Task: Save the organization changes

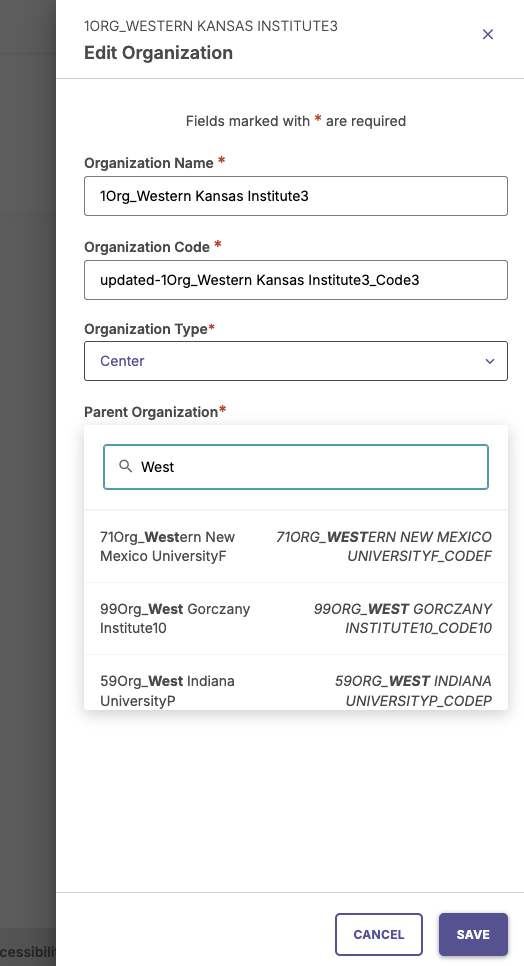Action: (473, 935)
